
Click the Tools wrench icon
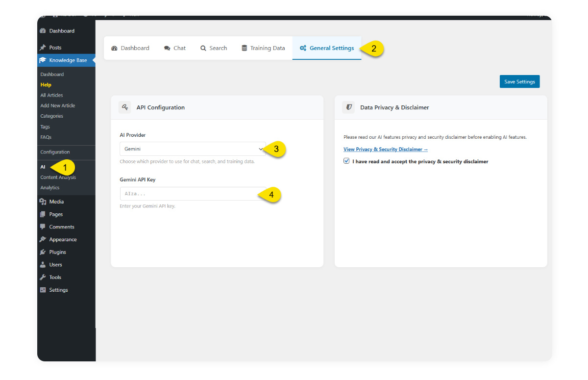click(x=43, y=278)
